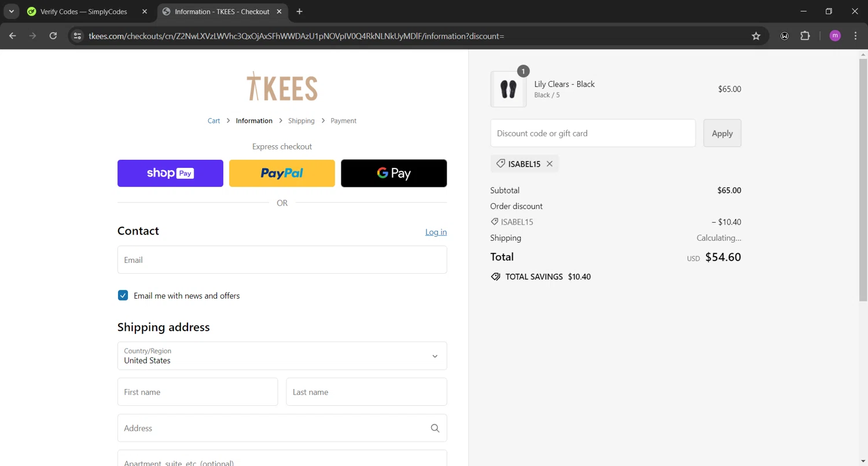The image size is (868, 466).
Task: Click the page vertical scrollbar
Action: [863, 179]
